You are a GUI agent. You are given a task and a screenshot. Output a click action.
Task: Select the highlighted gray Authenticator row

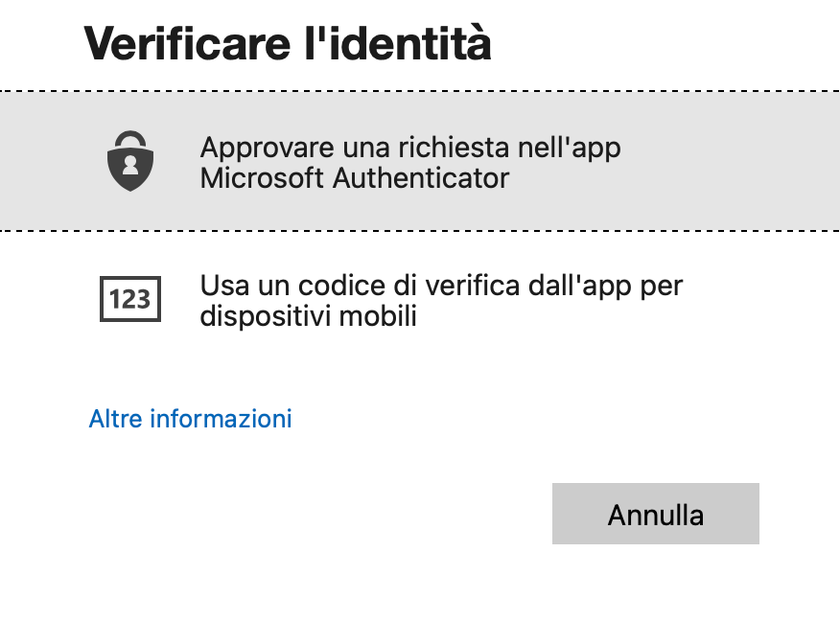point(420,161)
